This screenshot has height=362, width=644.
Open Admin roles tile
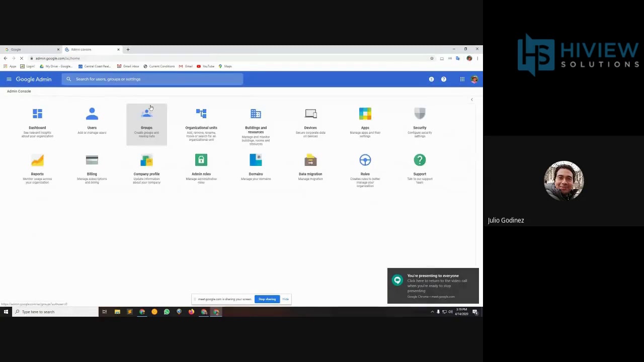[x=201, y=170]
